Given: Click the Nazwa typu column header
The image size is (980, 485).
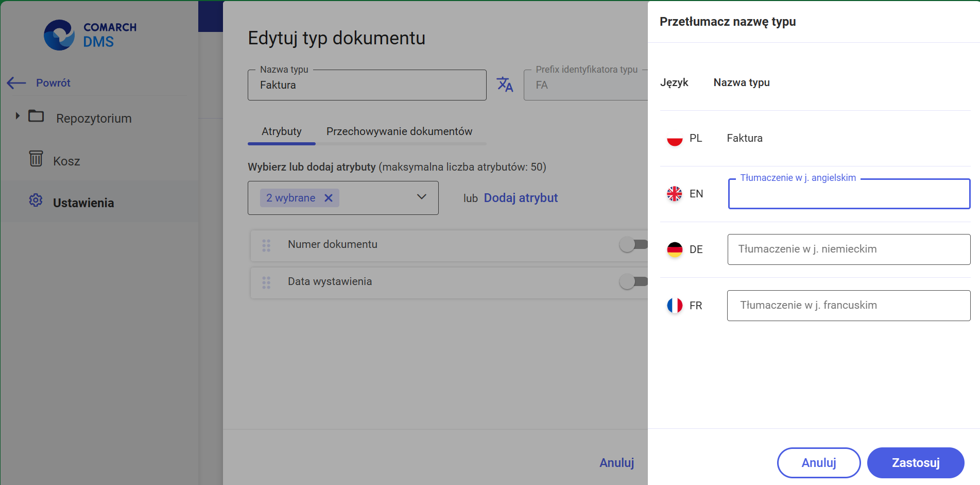Looking at the screenshot, I should [x=742, y=82].
